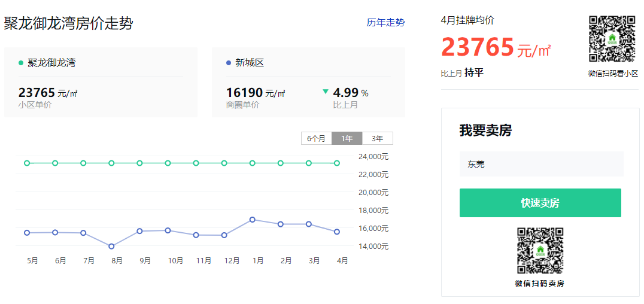Viewport: 644px width, 304px height.
Task: Select the 1年 chart range tab
Action: click(347, 138)
